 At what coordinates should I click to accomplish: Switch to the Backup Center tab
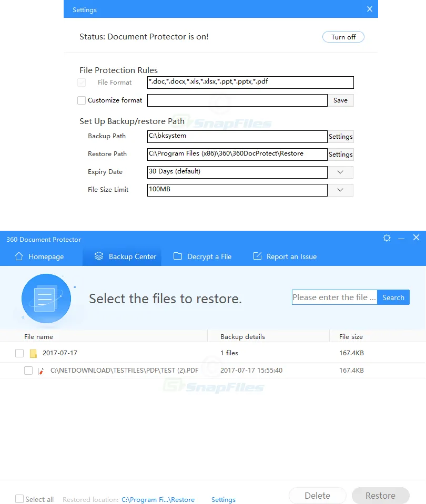point(122,256)
